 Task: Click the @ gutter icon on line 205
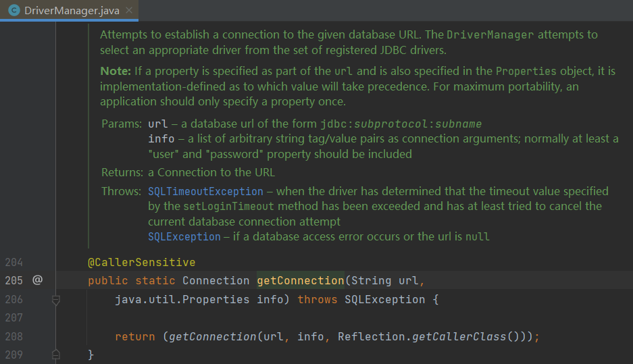tap(37, 280)
